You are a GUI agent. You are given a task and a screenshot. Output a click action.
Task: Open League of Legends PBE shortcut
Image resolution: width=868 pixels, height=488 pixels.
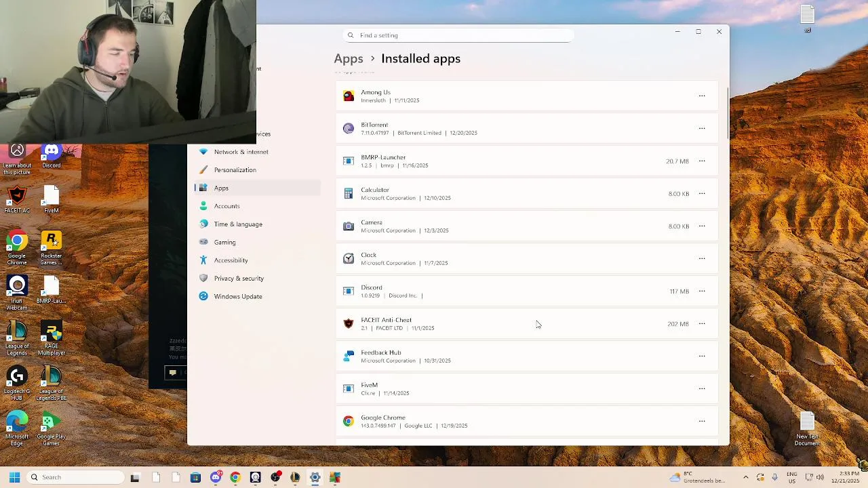coord(52,384)
